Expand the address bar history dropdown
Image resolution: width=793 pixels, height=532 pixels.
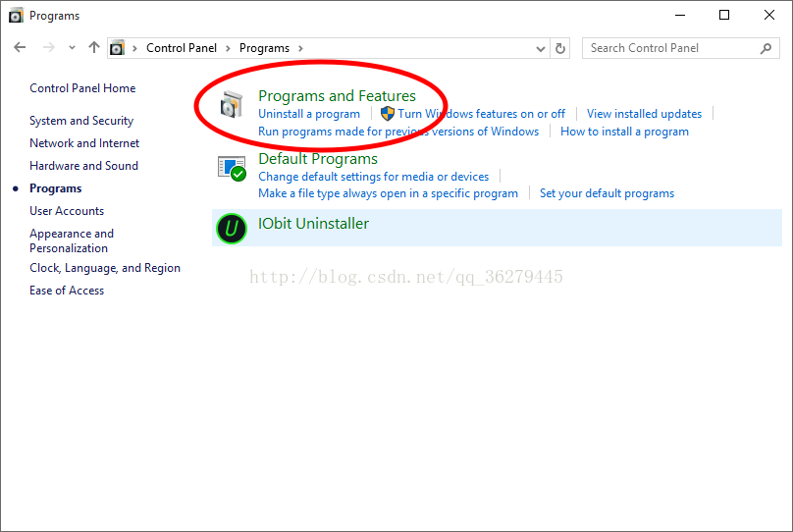[x=541, y=48]
